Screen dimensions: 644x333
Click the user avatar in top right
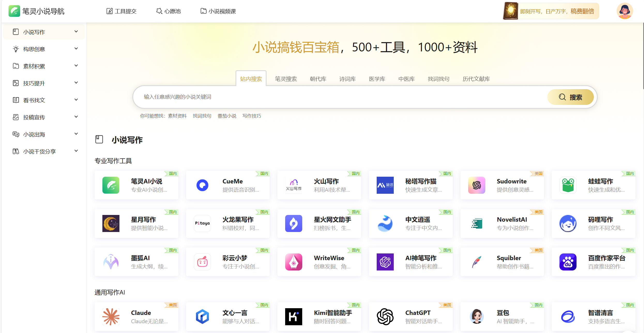coord(625,11)
